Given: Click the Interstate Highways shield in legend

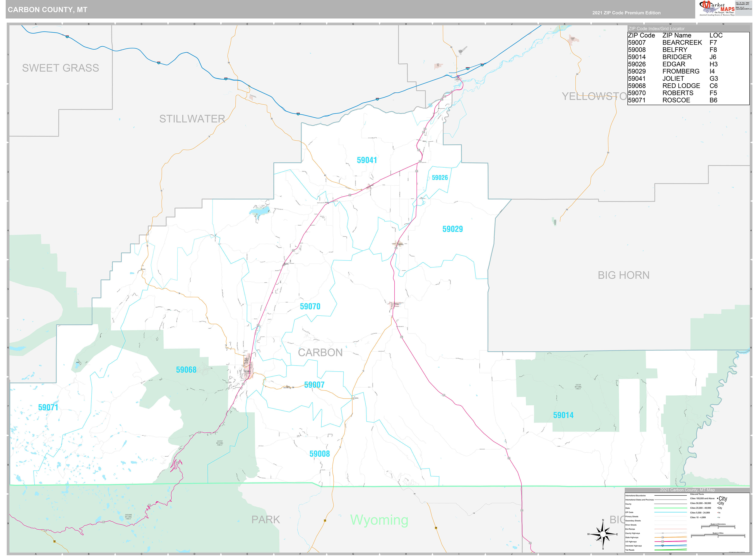Looking at the screenshot, I should pos(663,546).
